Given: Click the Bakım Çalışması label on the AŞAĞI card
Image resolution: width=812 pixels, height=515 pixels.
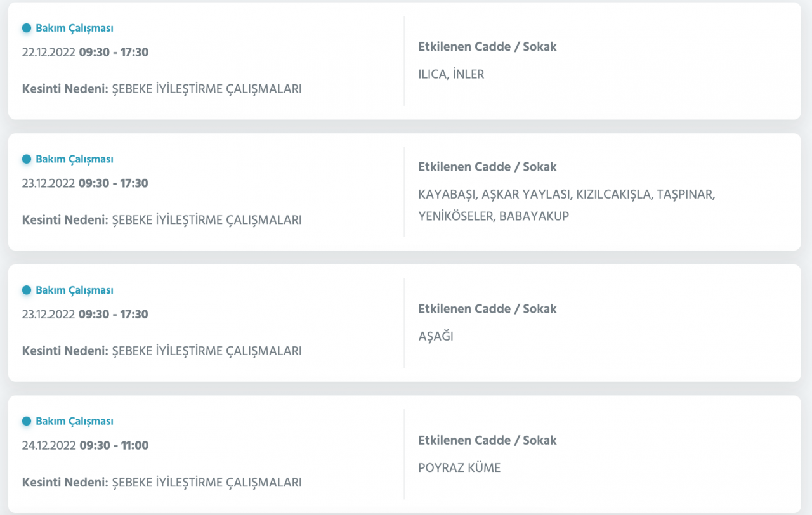Looking at the screenshot, I should pos(74,290).
